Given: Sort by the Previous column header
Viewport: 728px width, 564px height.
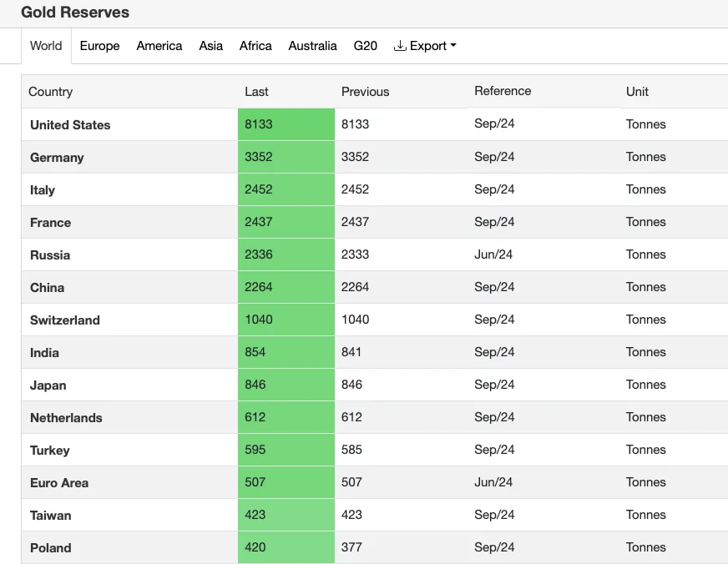Looking at the screenshot, I should click(365, 92).
